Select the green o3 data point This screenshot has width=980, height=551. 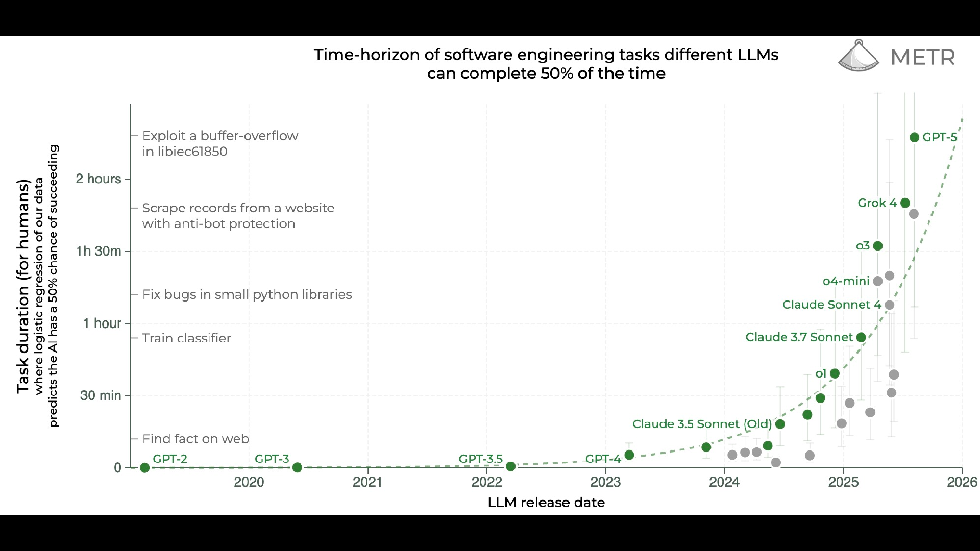[x=878, y=246]
